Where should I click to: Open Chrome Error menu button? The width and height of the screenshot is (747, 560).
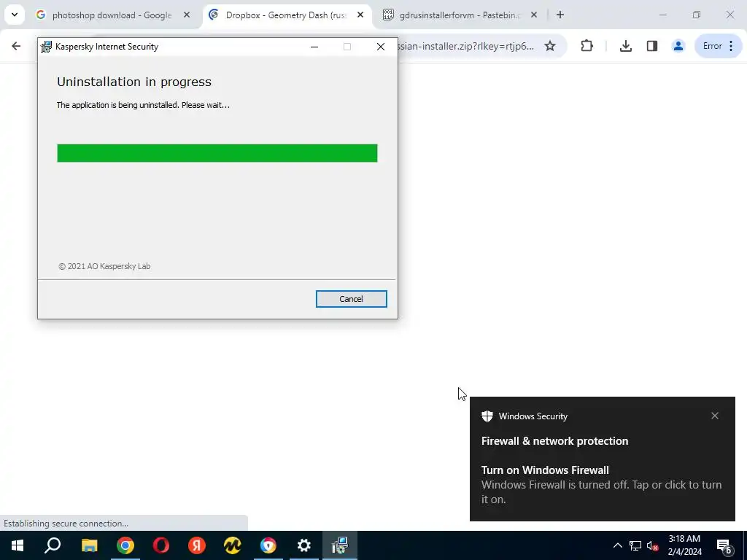pos(719,46)
